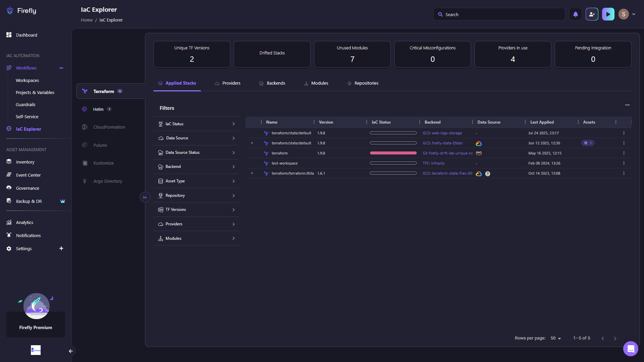Open Dashboard from the sidebar
Viewport: 644px width, 362px height.
click(x=27, y=35)
